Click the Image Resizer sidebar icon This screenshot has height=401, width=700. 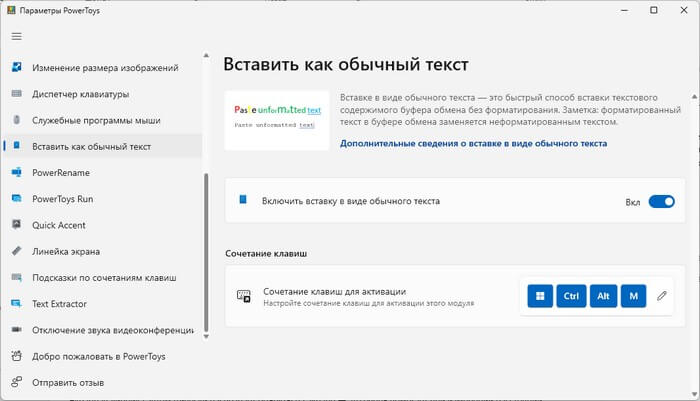(x=17, y=67)
